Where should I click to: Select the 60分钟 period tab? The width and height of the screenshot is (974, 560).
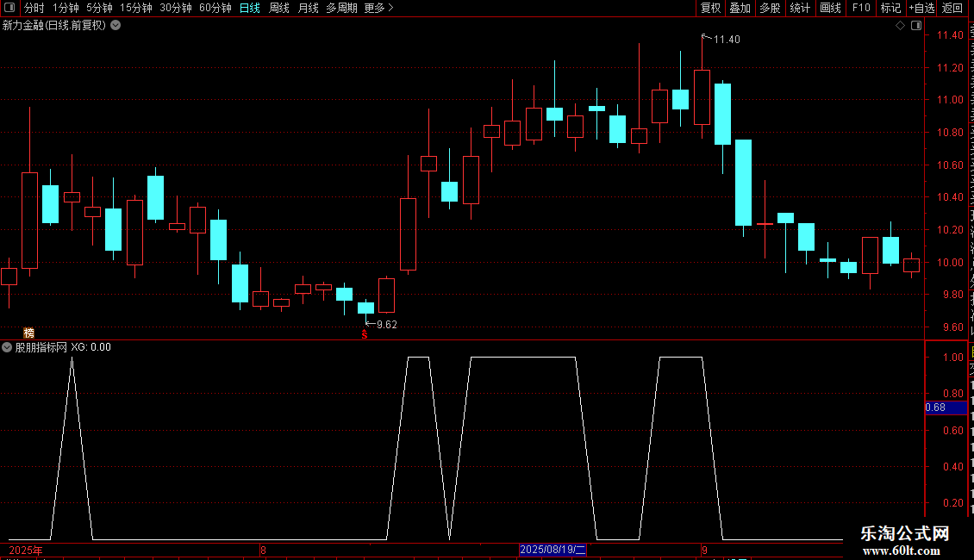215,8
